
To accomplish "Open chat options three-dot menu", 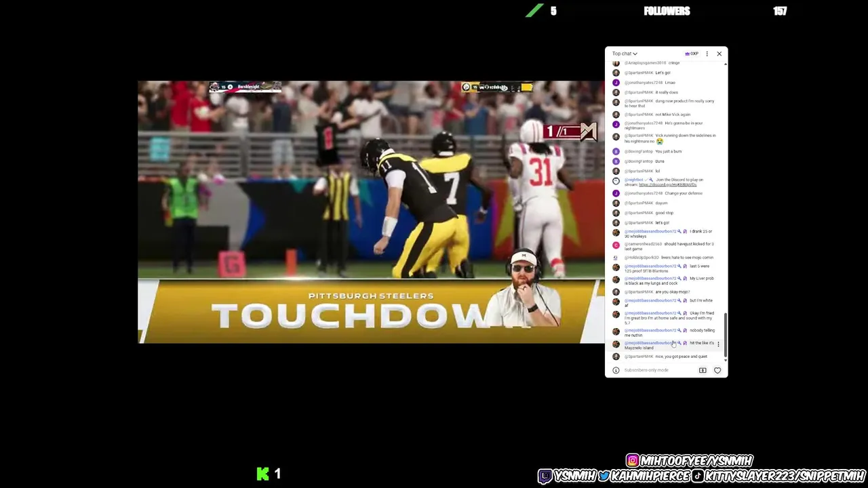I will (x=707, y=54).
